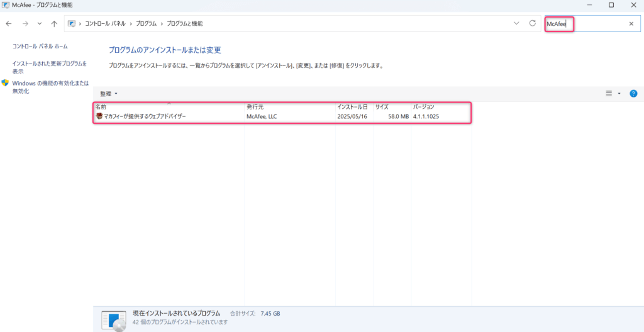The image size is (644, 332).
Task: Click the forward navigation arrow
Action: click(25, 24)
